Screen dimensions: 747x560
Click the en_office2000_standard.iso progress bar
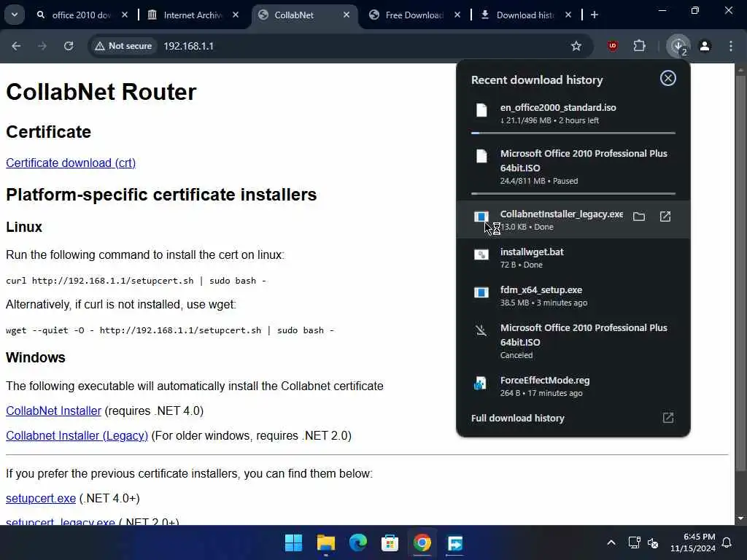click(573, 133)
